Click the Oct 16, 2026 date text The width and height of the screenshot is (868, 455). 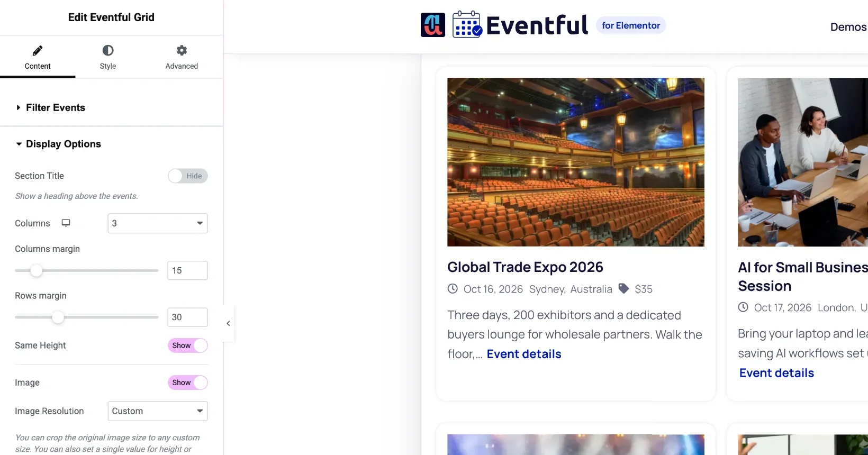493,289
